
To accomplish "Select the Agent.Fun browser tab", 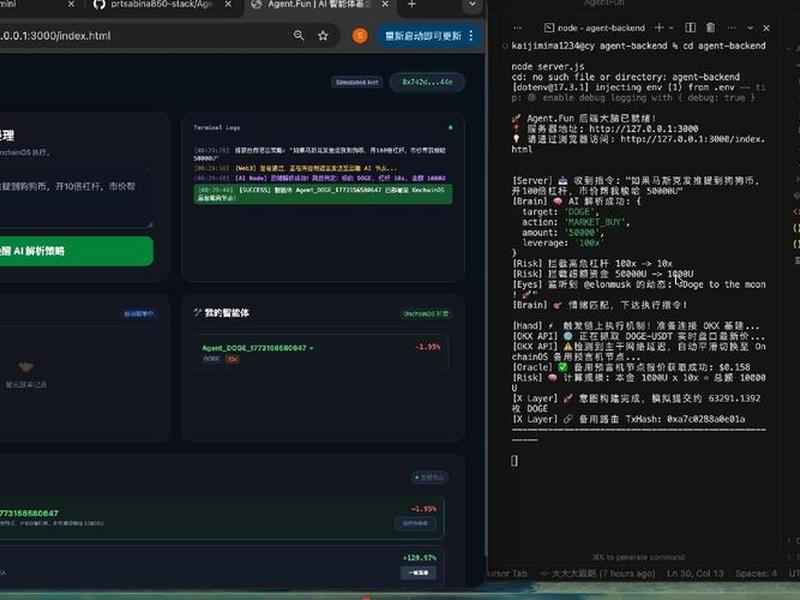I will (x=320, y=5).
